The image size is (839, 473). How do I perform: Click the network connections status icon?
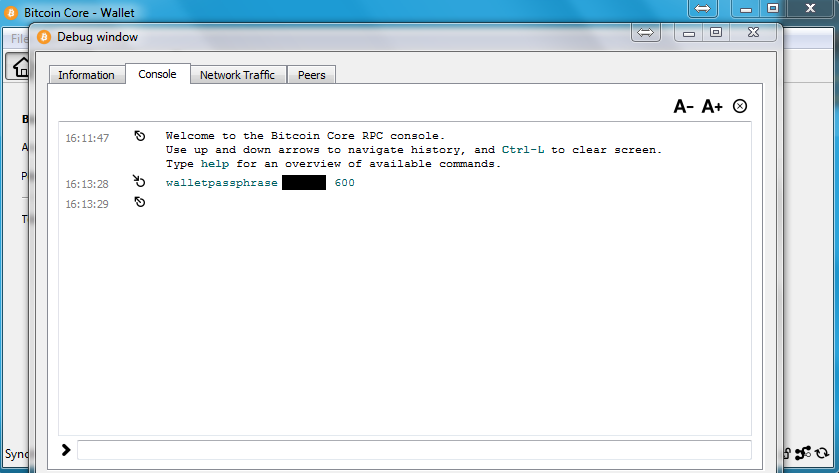[x=803, y=453]
